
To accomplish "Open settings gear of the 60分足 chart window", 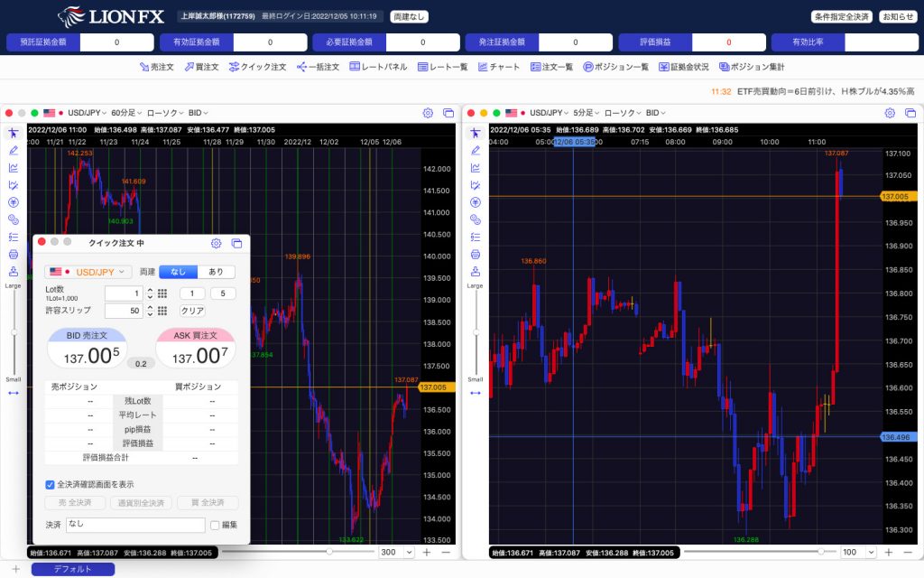I will pyautogui.click(x=428, y=113).
